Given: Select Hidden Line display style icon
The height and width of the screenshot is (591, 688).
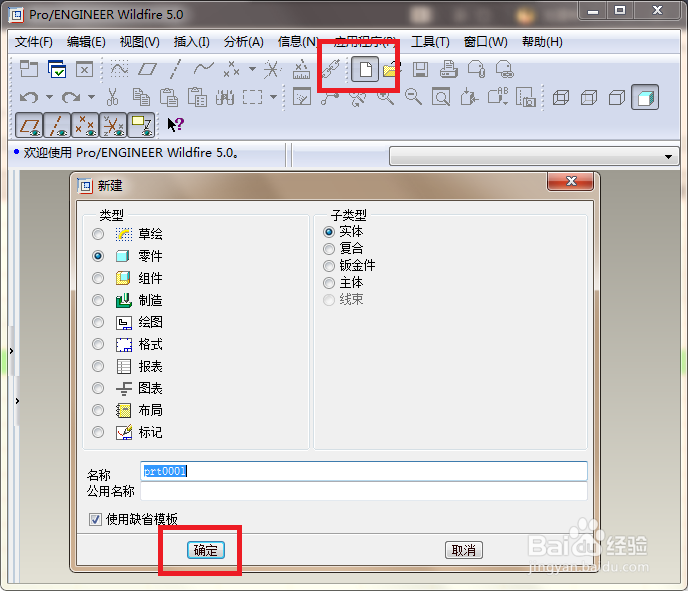Looking at the screenshot, I should [x=588, y=97].
